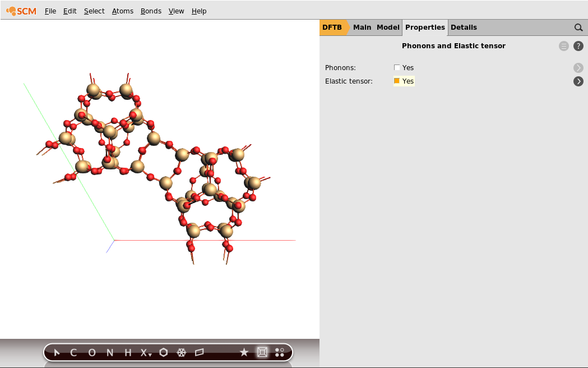Click the plane/region selection icon
This screenshot has height=368, width=588.
click(x=199, y=352)
